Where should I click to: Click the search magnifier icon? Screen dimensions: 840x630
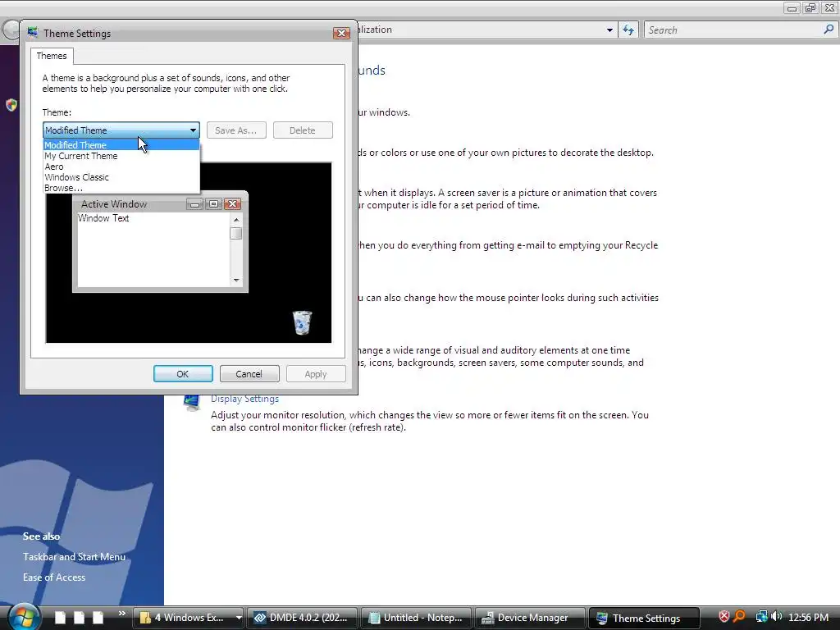tap(829, 30)
